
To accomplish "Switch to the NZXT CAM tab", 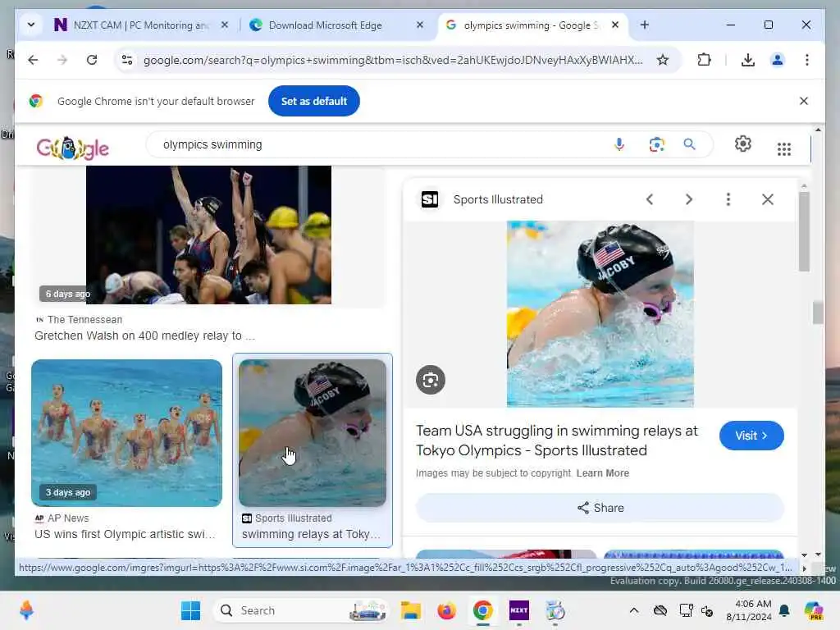I will tap(140, 25).
